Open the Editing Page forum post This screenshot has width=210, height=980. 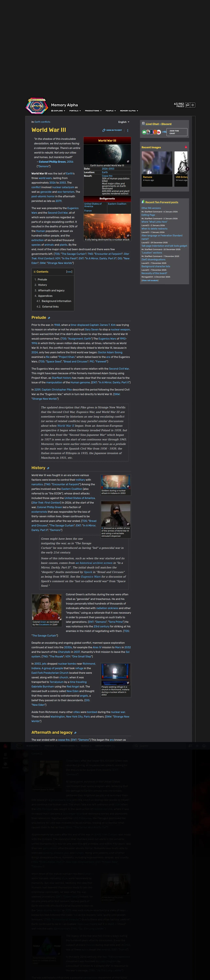point(148,215)
